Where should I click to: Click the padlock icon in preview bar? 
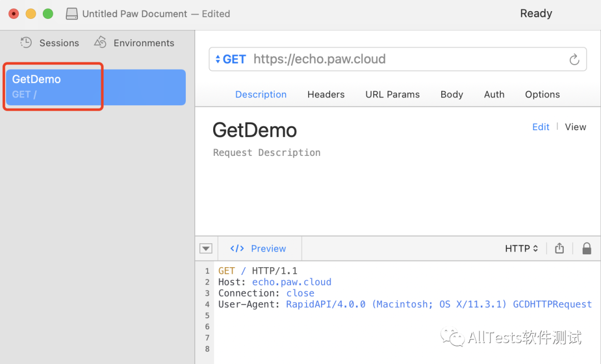587,249
